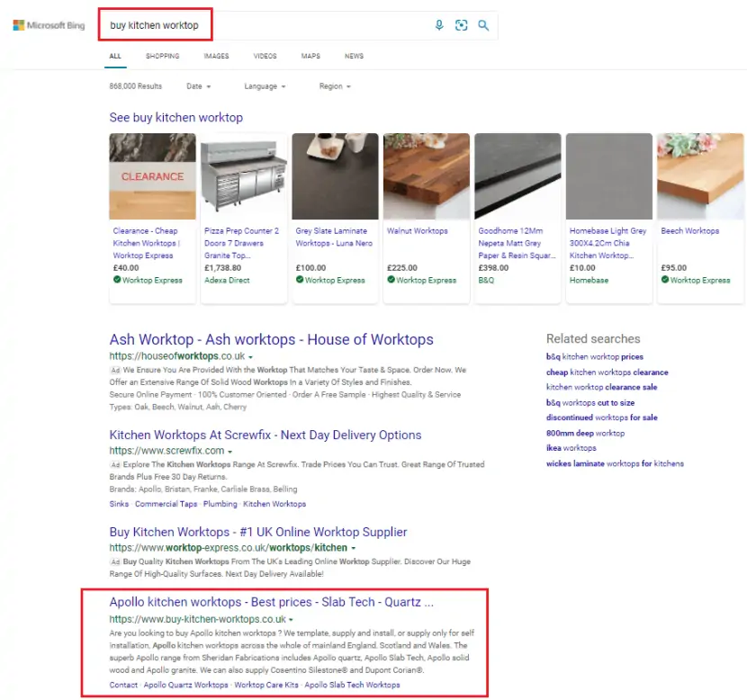747x700 pixels.
Task: Click the £1,738.80 price text
Action: click(222, 268)
